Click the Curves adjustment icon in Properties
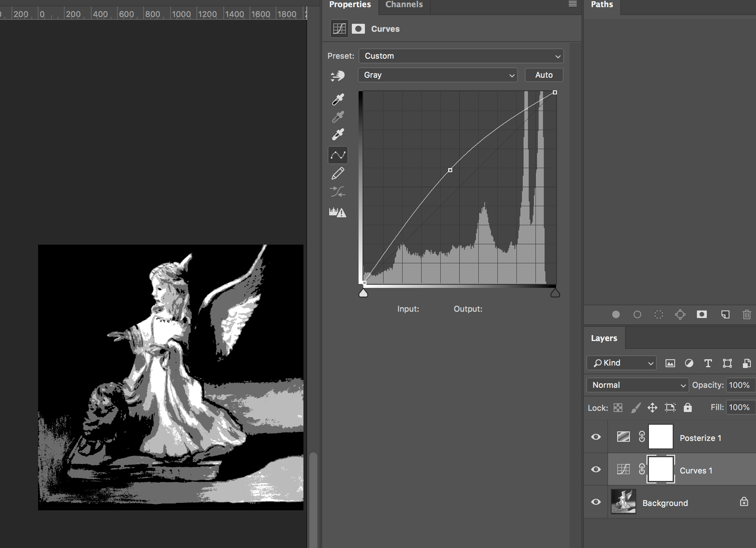Screen dimensions: 756x548 tap(340, 29)
